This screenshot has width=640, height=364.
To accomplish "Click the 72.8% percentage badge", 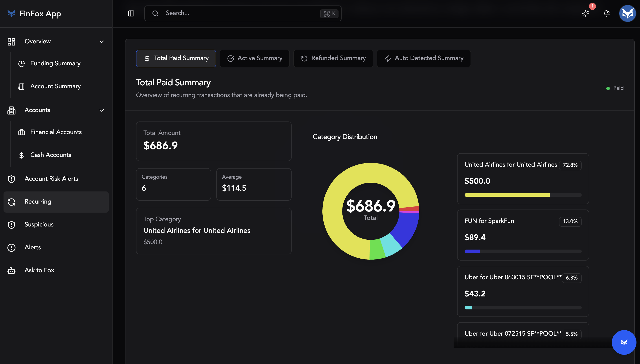I will coord(570,165).
